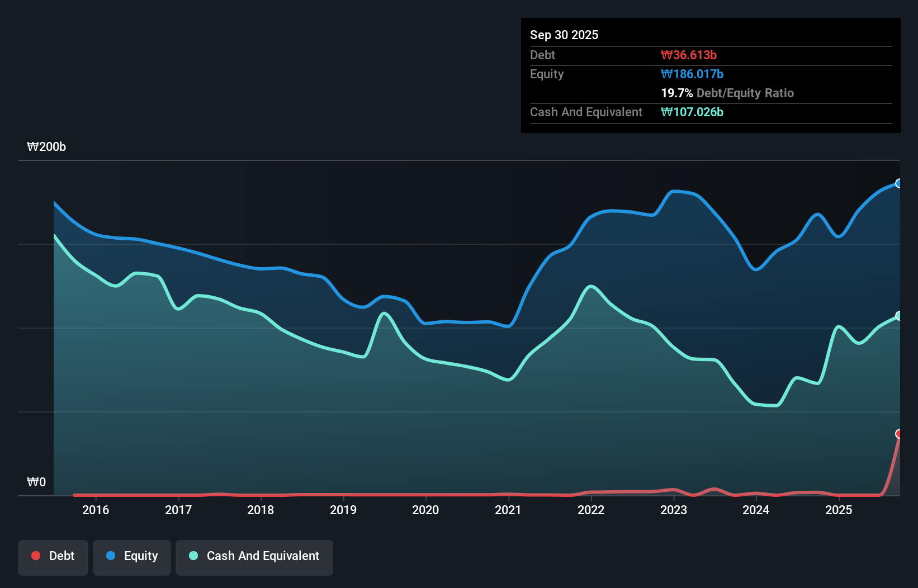918x588 pixels.
Task: Click the blue dot in Equity legend
Action: point(111,556)
